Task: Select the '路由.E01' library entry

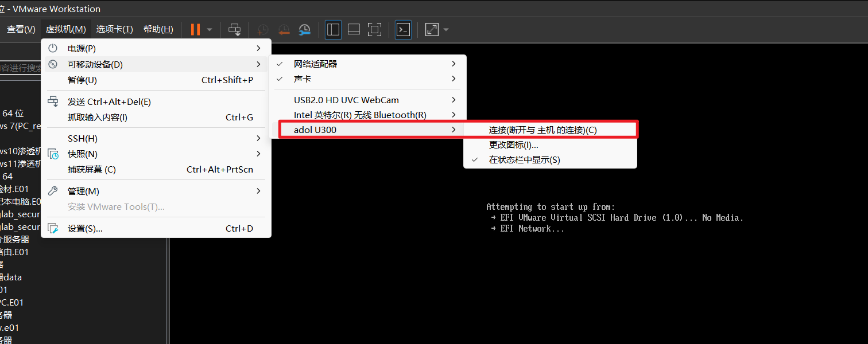Action: point(14,252)
